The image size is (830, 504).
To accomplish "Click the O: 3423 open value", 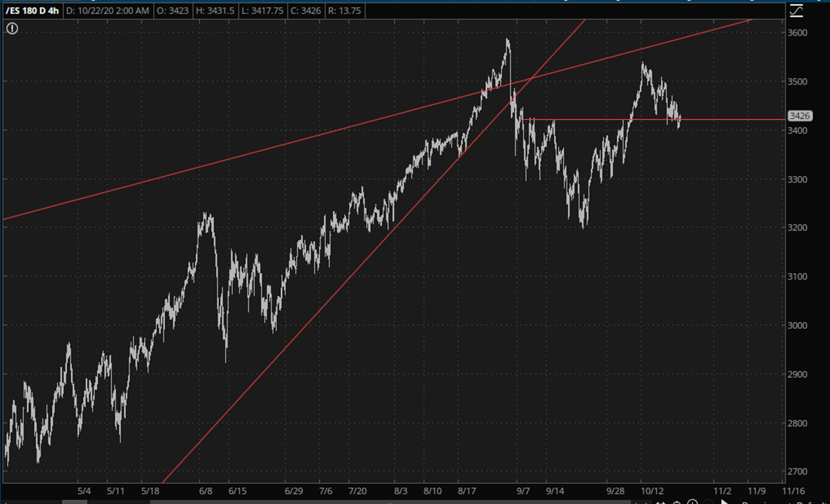I will 172,11.
